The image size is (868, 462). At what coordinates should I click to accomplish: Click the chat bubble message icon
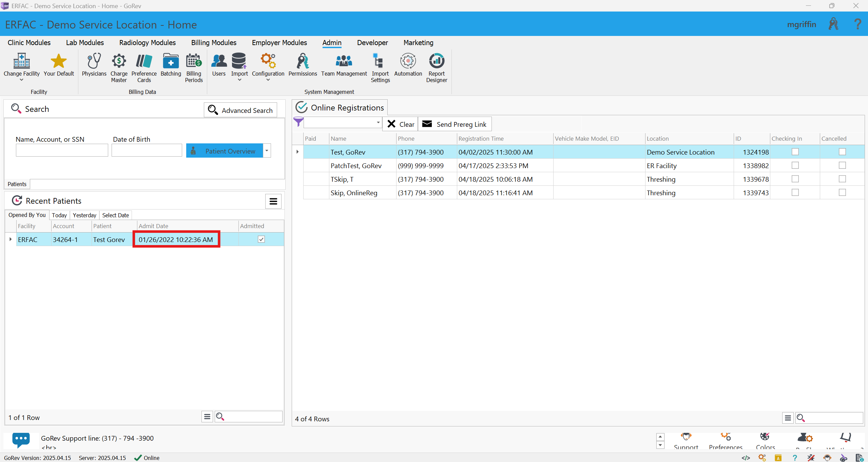(21, 440)
